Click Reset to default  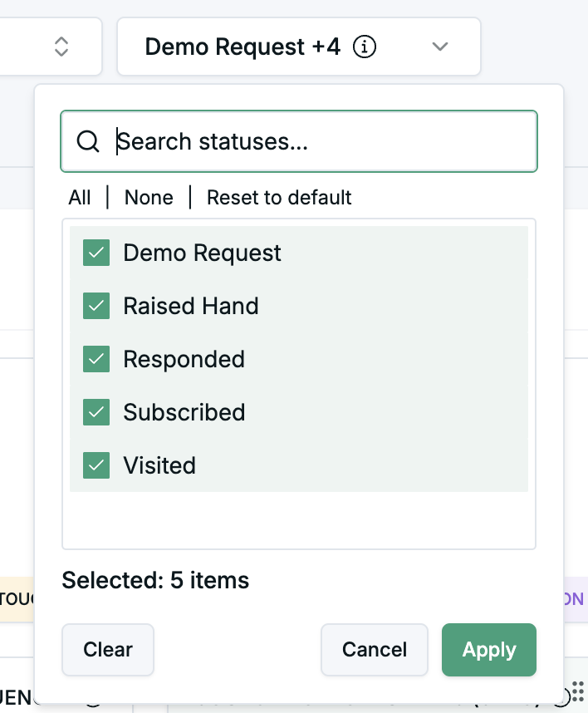tap(279, 198)
